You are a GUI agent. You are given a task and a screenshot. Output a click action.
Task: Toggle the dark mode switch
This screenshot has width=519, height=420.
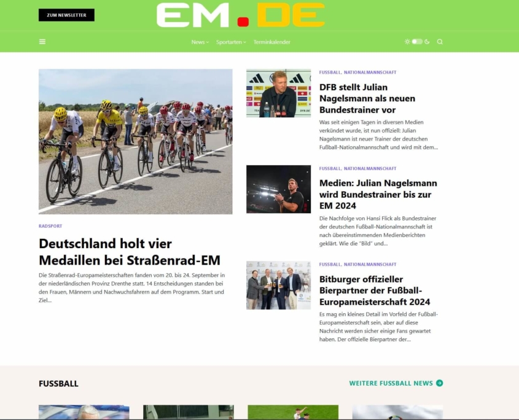pyautogui.click(x=417, y=42)
